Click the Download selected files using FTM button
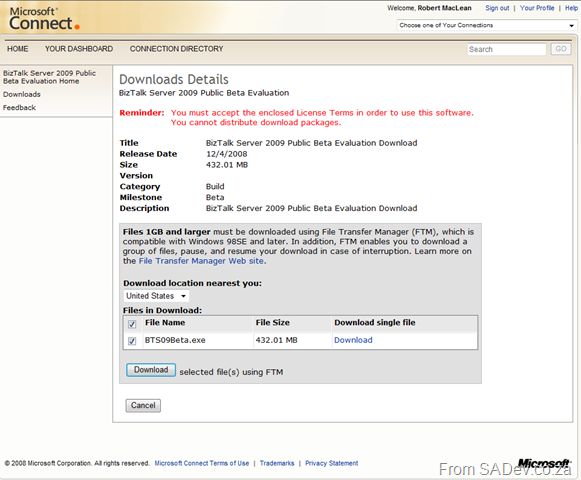Screen dimensions: 581x480 151,370
